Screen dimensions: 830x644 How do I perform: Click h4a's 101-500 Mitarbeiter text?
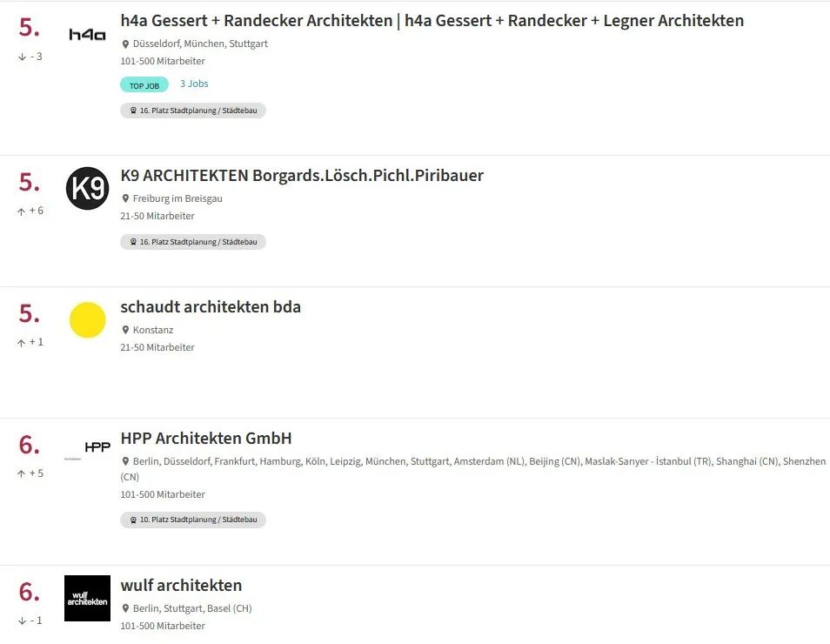tap(163, 61)
